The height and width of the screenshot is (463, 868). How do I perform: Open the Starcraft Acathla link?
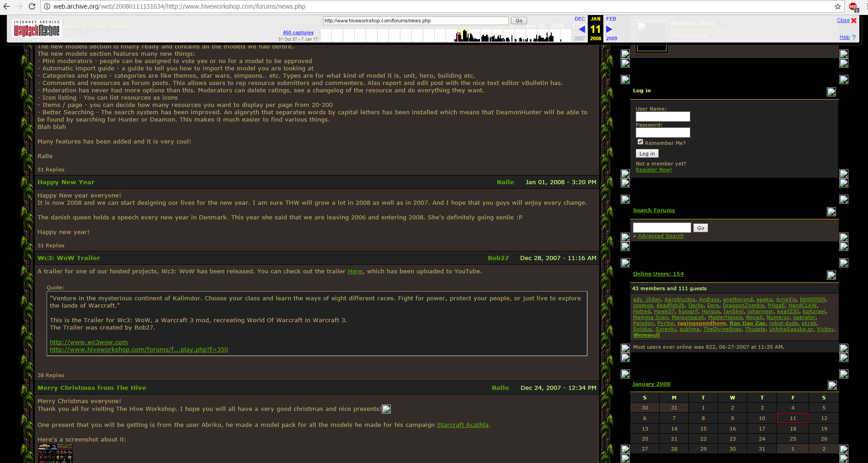(x=463, y=425)
